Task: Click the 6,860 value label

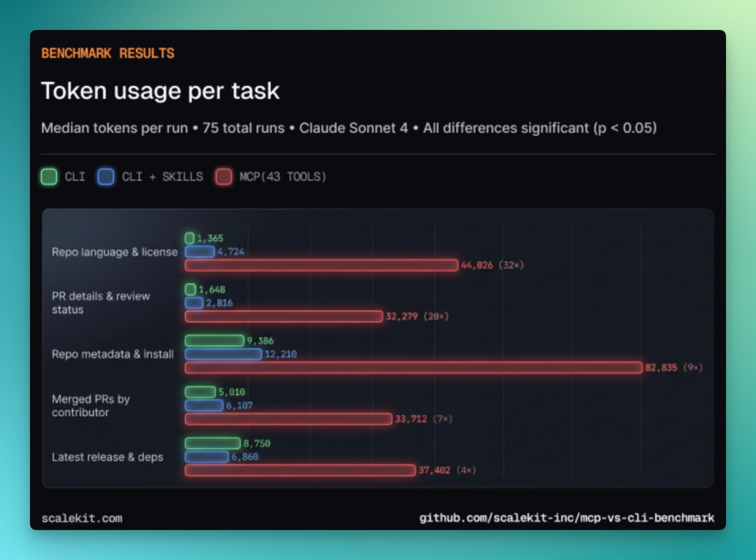Action: point(245,457)
